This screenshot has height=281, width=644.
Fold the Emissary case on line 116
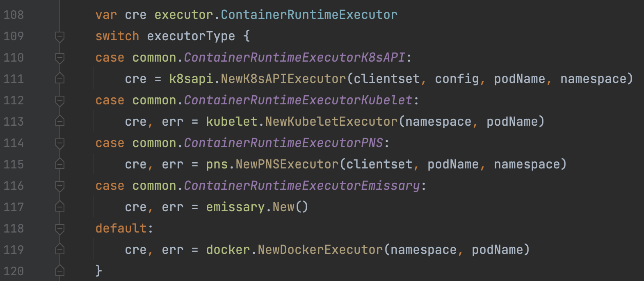point(60,186)
